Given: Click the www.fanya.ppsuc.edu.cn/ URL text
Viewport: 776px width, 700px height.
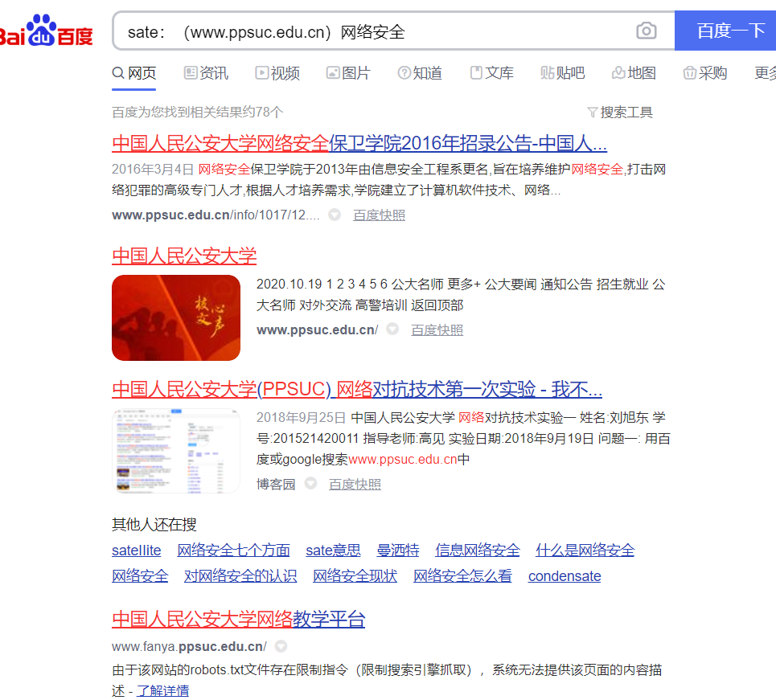Looking at the screenshot, I should click(x=189, y=647).
